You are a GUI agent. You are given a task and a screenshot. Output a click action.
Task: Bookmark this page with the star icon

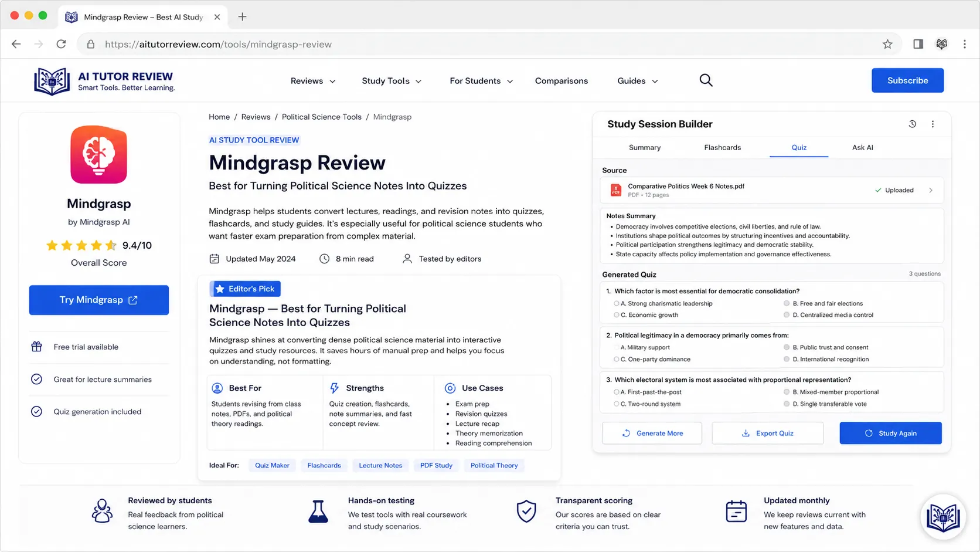[x=887, y=44]
